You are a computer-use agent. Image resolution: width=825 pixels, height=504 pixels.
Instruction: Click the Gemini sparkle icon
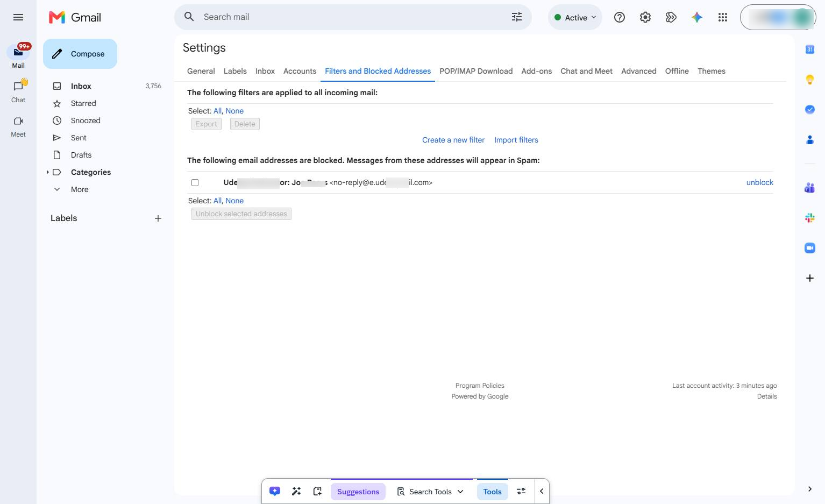[697, 17]
